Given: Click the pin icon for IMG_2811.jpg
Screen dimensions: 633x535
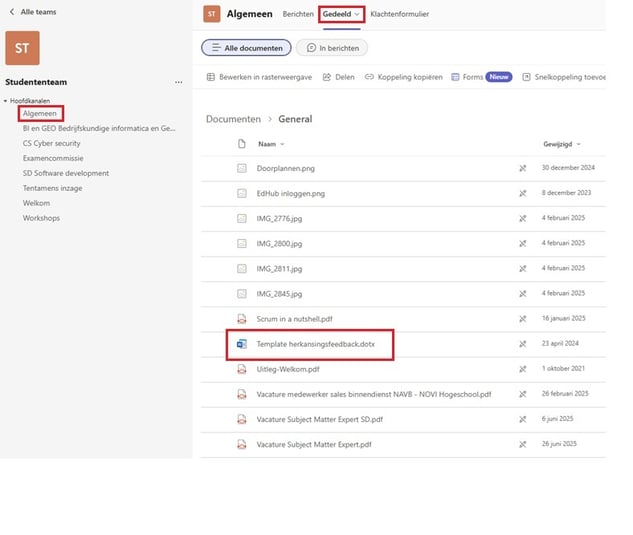Looking at the screenshot, I should (x=523, y=269).
